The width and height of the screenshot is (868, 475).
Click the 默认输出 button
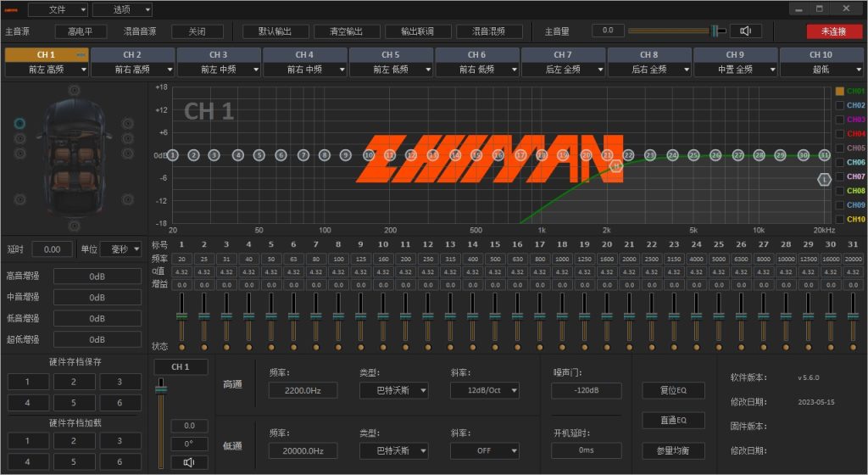coord(275,31)
